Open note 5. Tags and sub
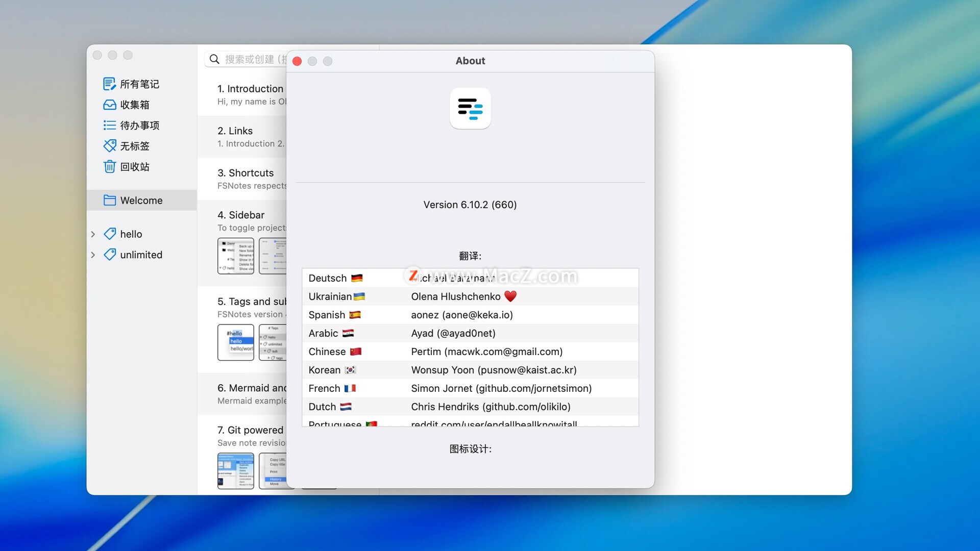The height and width of the screenshot is (551, 980). pos(242,330)
